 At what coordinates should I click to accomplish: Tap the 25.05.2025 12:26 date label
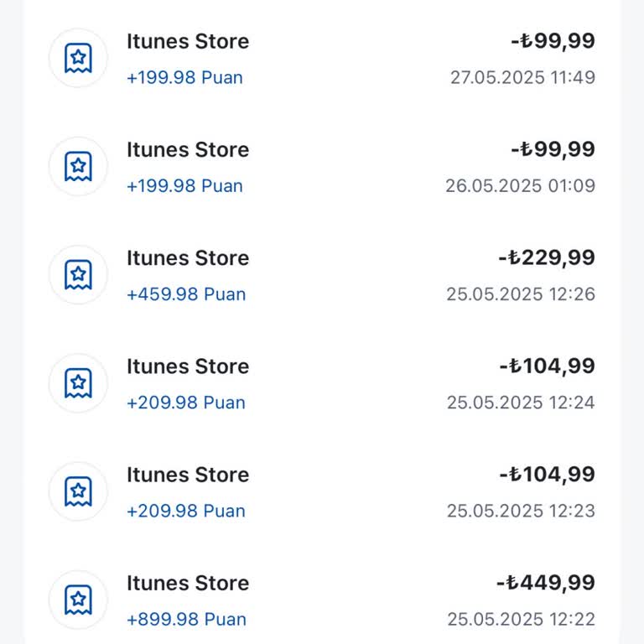pyautogui.click(x=521, y=294)
